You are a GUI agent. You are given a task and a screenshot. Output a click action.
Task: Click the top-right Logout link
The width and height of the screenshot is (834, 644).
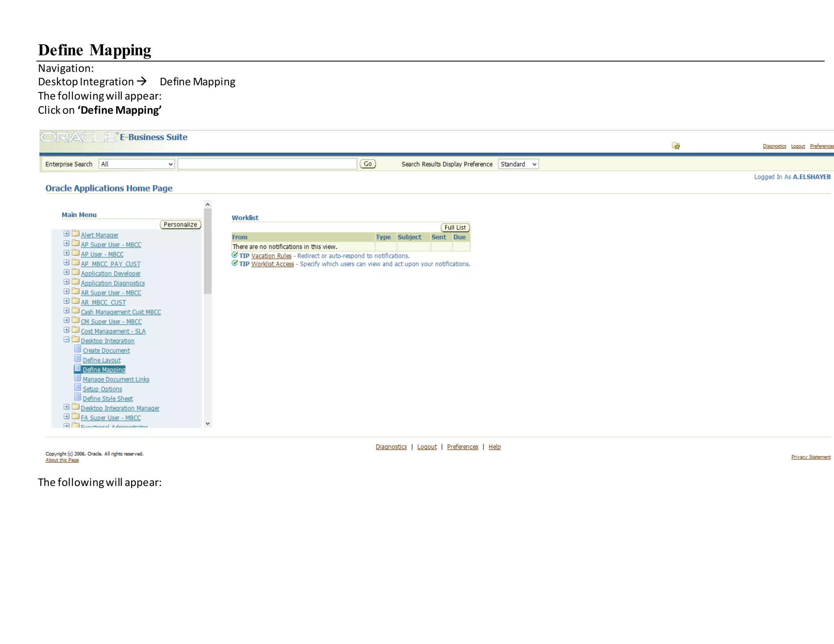click(x=798, y=146)
